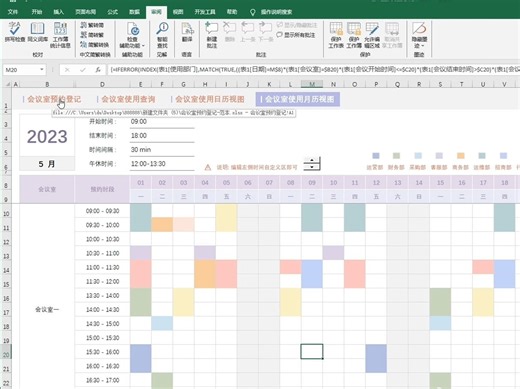Click the light blue 采购部 legend swatch
The height and width of the screenshot is (389, 520).
(418, 156)
